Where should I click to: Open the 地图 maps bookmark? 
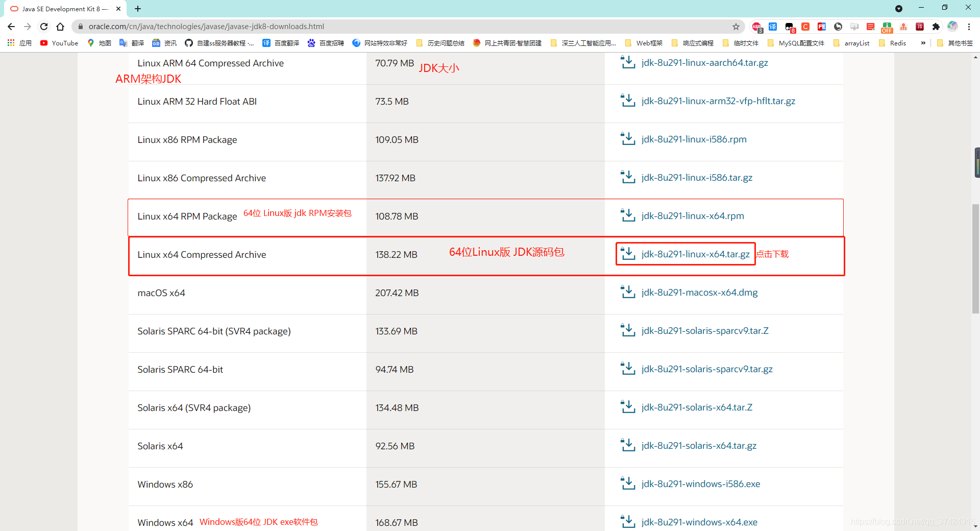(99, 43)
